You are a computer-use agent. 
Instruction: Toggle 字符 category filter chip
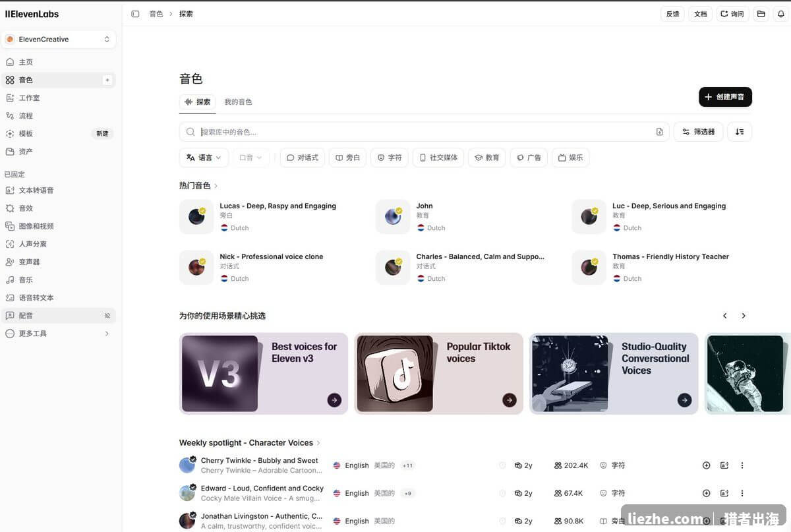coord(390,158)
